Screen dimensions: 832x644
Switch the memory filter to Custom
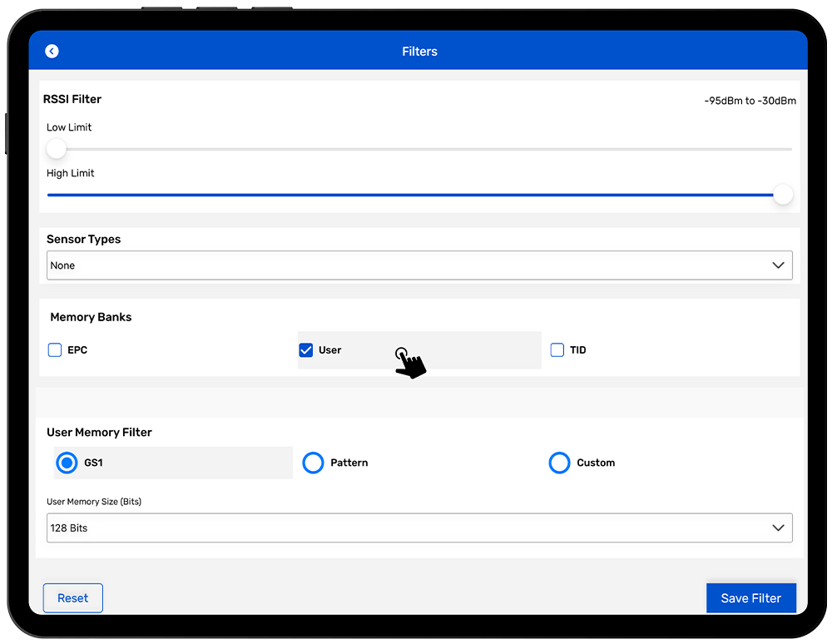click(559, 463)
